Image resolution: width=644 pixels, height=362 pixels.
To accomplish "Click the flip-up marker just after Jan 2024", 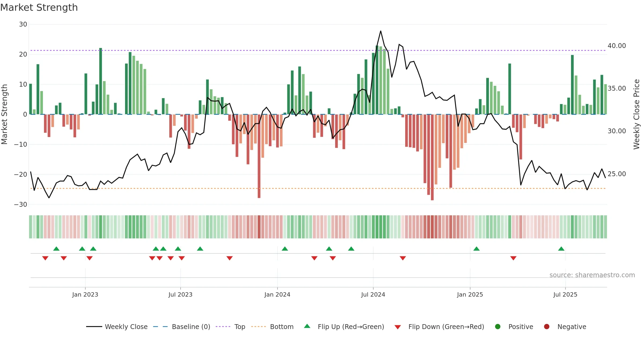I will click(285, 249).
